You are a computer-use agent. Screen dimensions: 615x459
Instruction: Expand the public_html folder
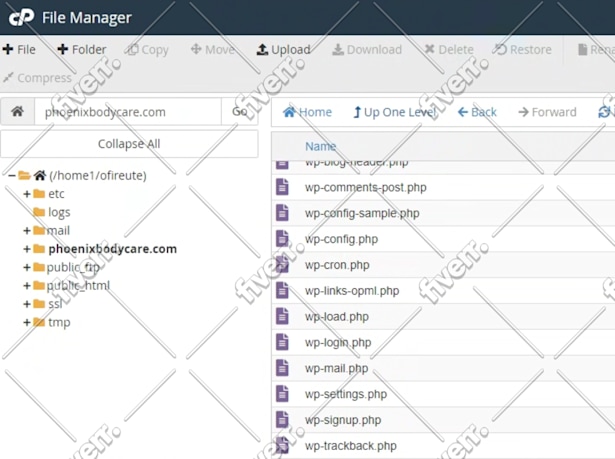click(x=27, y=286)
